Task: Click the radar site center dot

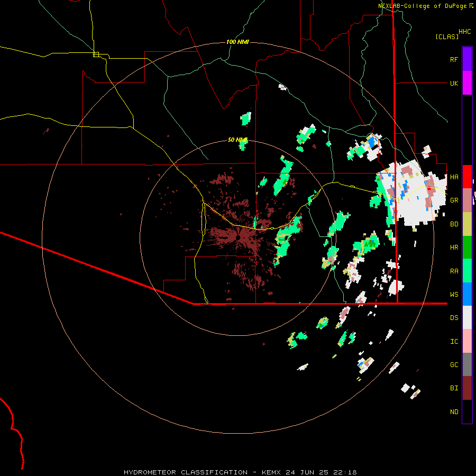Action: [x=239, y=237]
